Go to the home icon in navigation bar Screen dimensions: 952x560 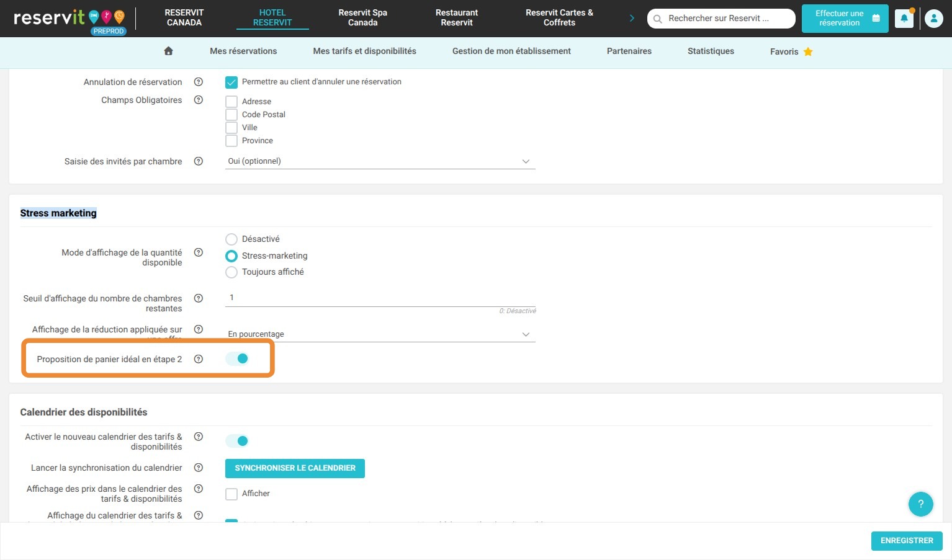(x=168, y=51)
